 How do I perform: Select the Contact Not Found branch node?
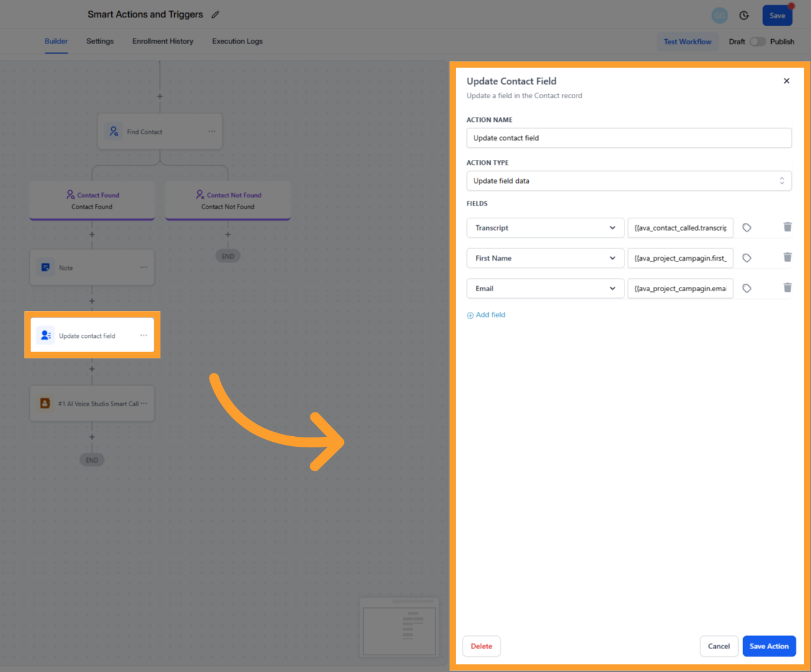[x=228, y=200]
